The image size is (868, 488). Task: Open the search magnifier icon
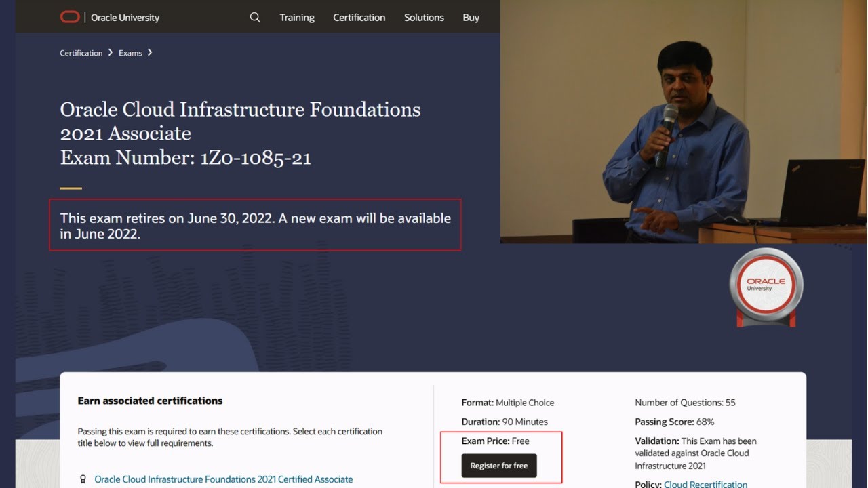pos(255,17)
